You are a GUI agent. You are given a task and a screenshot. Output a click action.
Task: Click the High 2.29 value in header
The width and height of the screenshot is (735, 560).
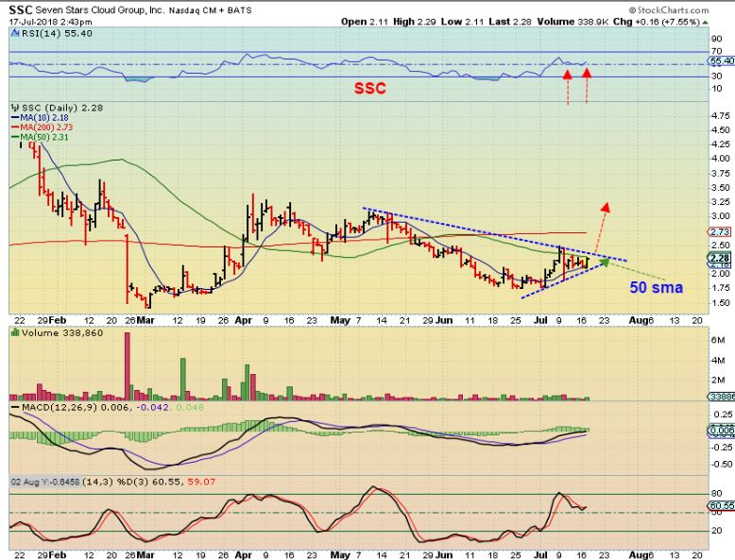click(x=415, y=22)
